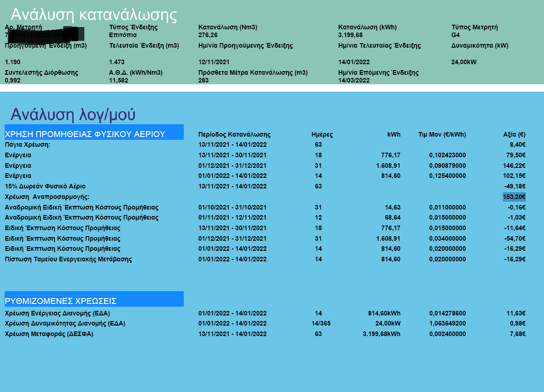This screenshot has height=392, width=544.
Task: Click 'Χρέωση Μεταφοράς (ΔΕΣΦΑ)' label
Action: coord(49,334)
